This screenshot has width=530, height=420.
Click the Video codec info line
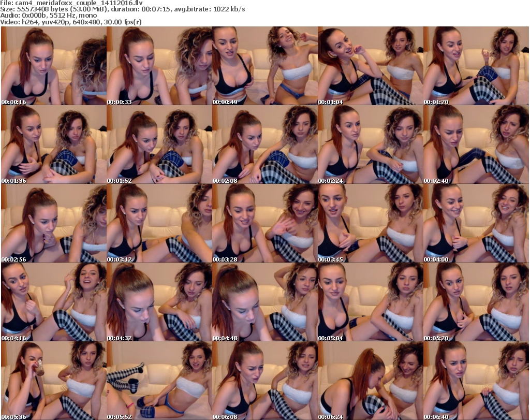point(71,22)
